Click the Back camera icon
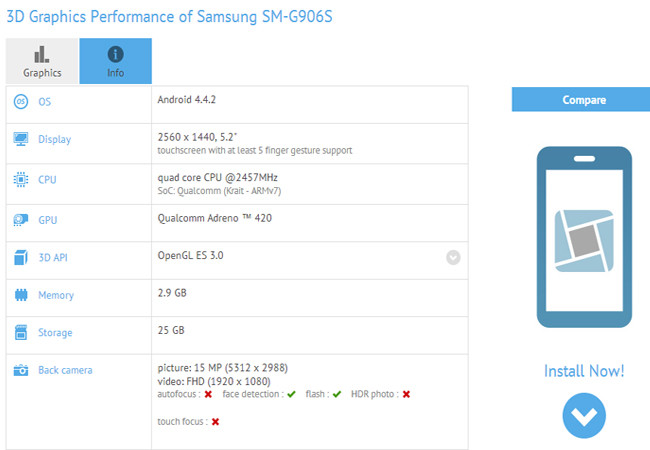 coord(21,370)
